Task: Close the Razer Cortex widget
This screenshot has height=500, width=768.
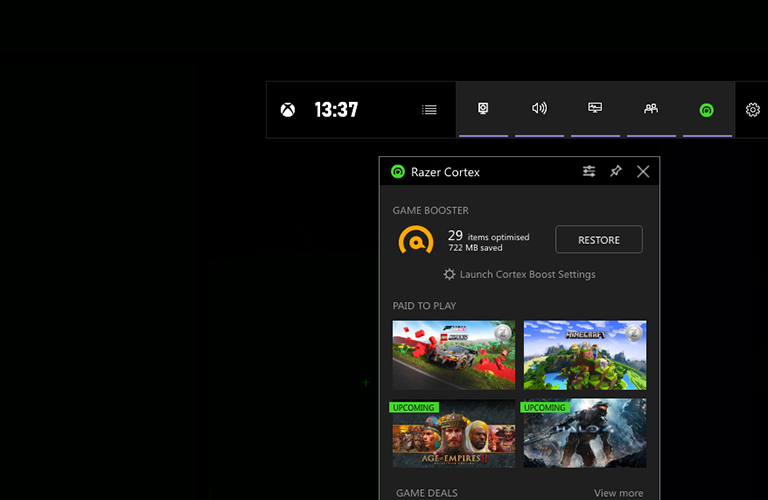Action: pos(643,172)
